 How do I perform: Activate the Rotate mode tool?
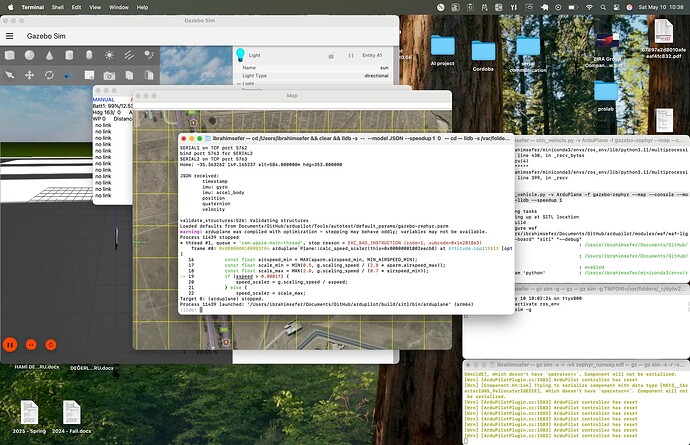(x=49, y=75)
